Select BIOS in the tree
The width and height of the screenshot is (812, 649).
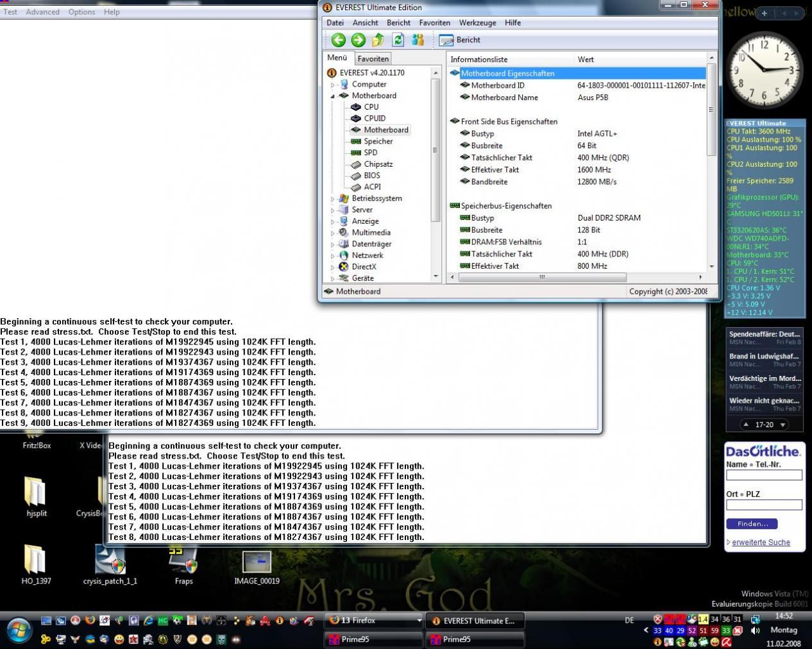pyautogui.click(x=371, y=175)
